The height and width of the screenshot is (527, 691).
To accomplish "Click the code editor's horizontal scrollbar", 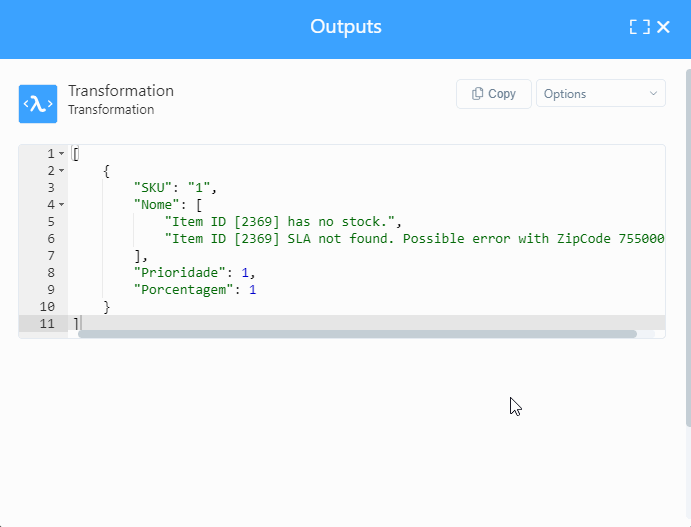I will click(356, 334).
